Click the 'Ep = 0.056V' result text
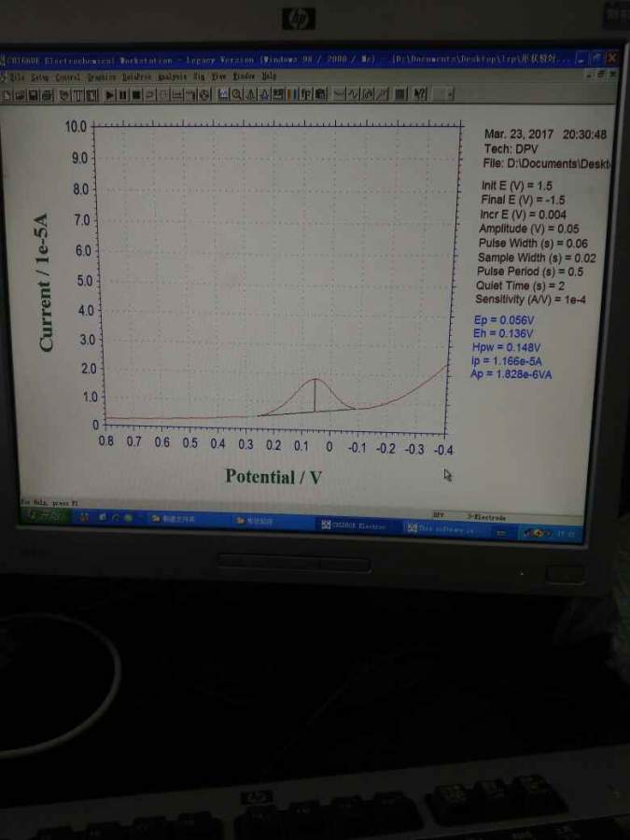630x840 pixels. 504,320
